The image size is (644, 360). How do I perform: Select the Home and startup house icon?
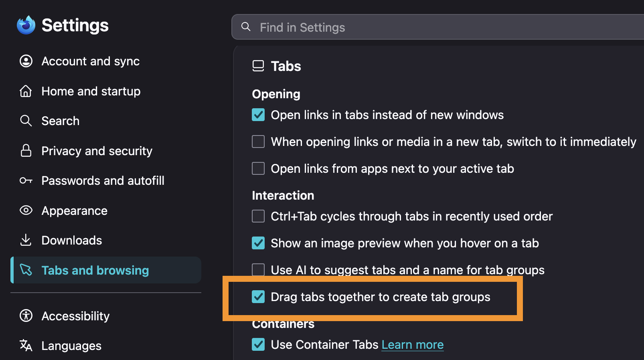pyautogui.click(x=26, y=91)
